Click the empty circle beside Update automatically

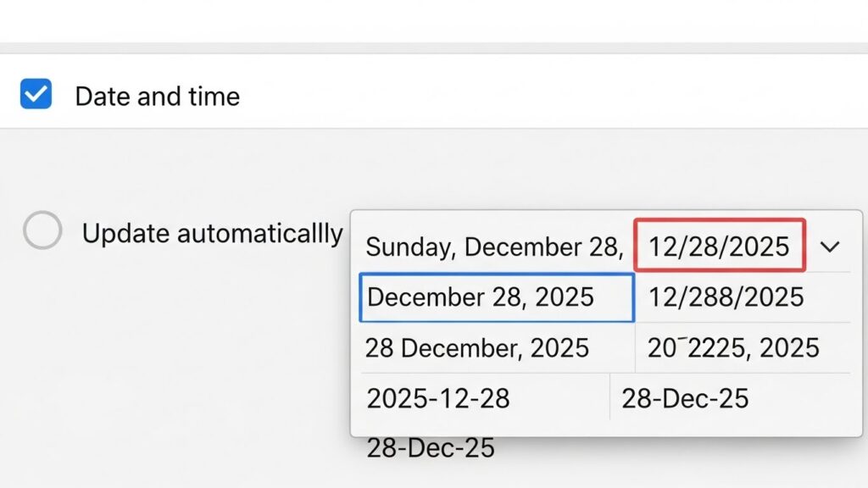click(x=42, y=230)
